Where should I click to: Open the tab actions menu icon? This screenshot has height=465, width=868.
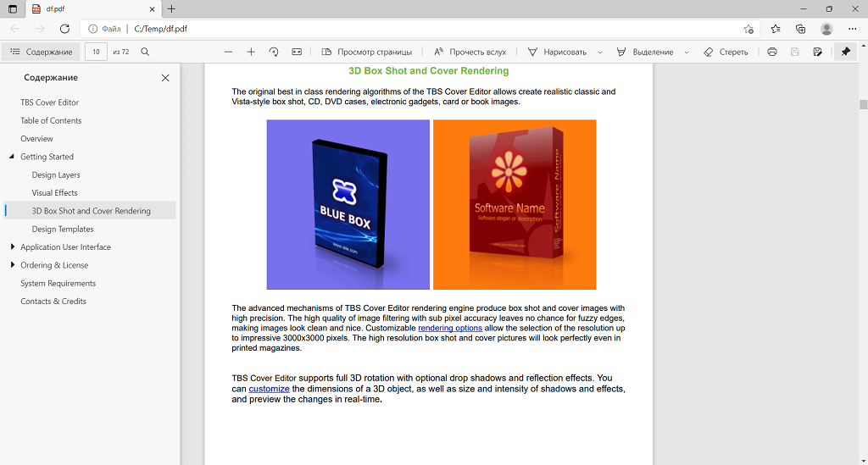coord(12,8)
